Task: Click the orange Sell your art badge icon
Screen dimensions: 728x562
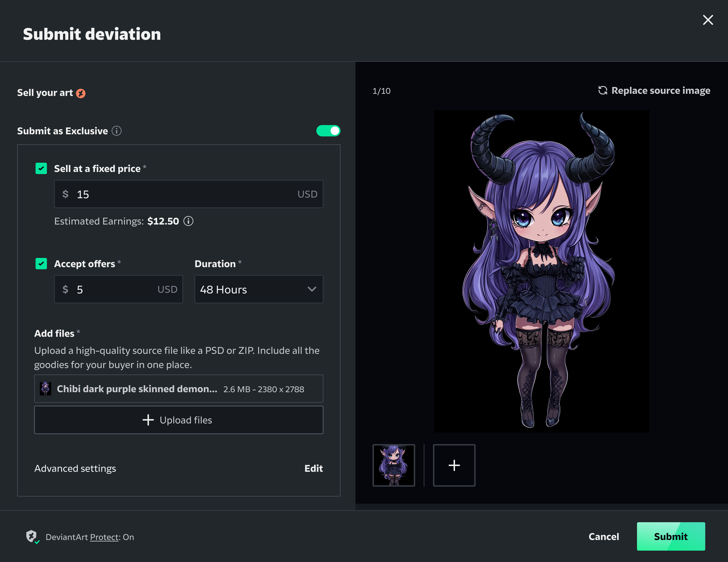Action: point(81,93)
